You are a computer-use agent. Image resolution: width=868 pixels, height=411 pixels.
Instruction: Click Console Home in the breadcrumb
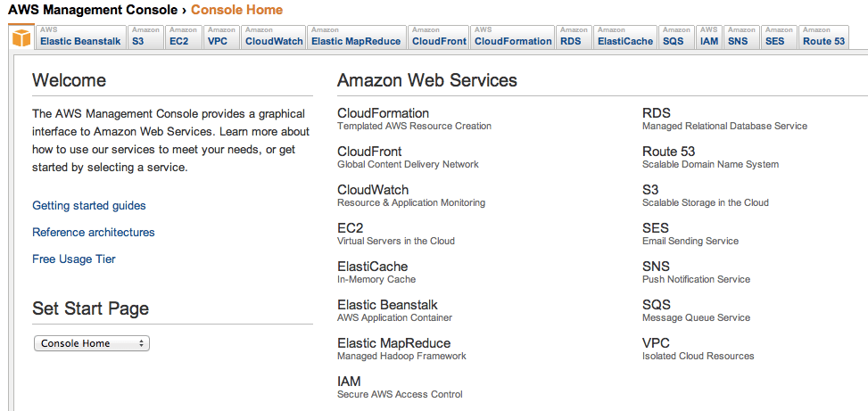pyautogui.click(x=236, y=11)
